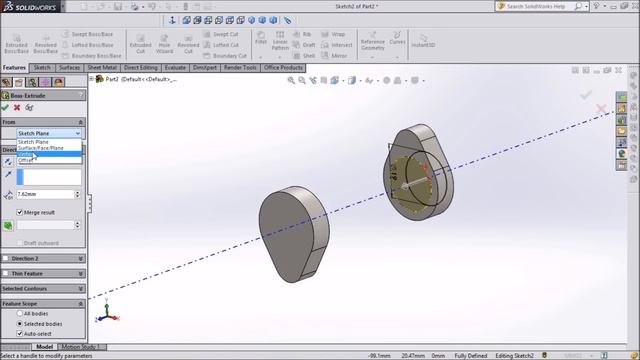Toggle the Auto-select checkbox
This screenshot has width=640, height=360.
[x=19, y=333]
